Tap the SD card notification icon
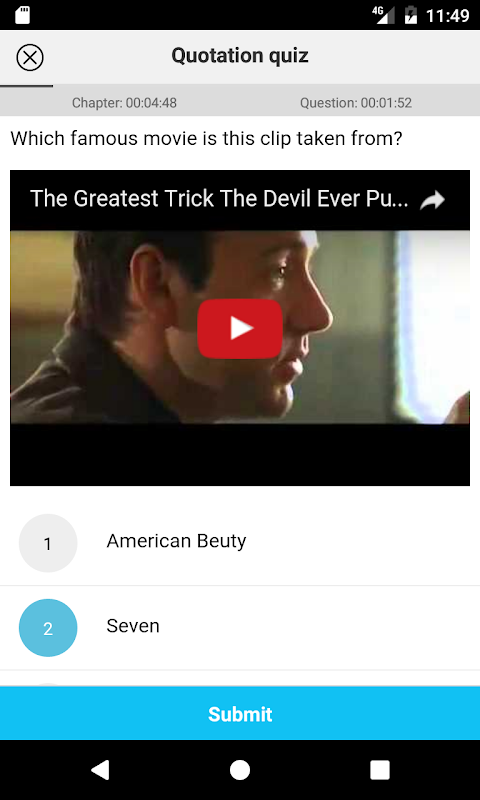The image size is (480, 800). pos(22,15)
